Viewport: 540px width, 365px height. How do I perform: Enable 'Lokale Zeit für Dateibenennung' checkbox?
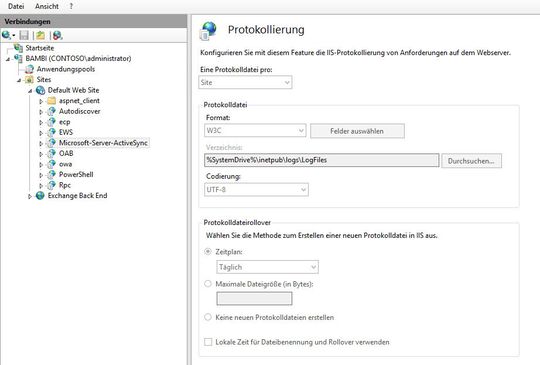point(208,342)
